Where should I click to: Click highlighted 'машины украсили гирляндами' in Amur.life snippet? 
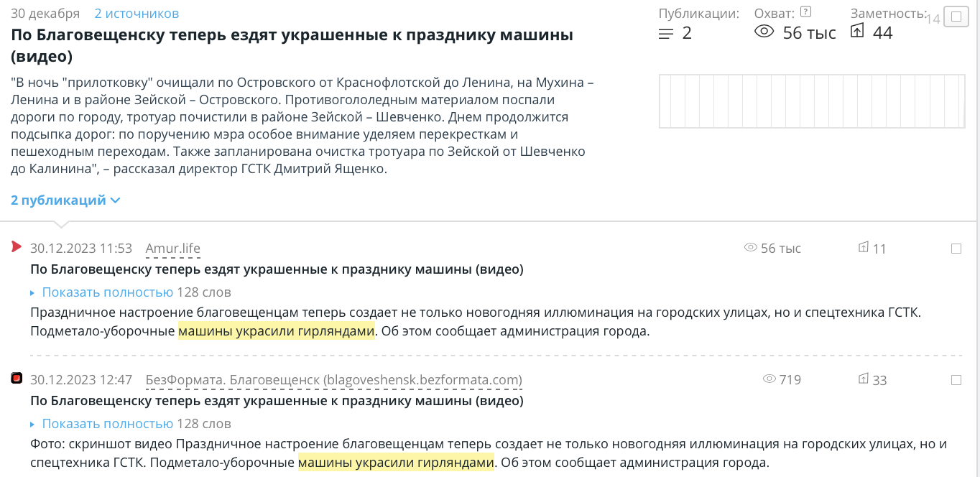(277, 331)
